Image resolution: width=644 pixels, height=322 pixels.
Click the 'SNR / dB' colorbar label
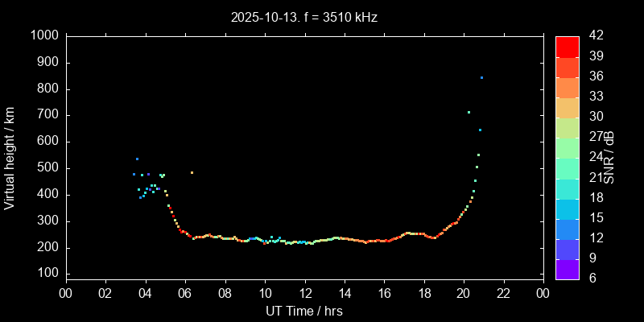609,158
